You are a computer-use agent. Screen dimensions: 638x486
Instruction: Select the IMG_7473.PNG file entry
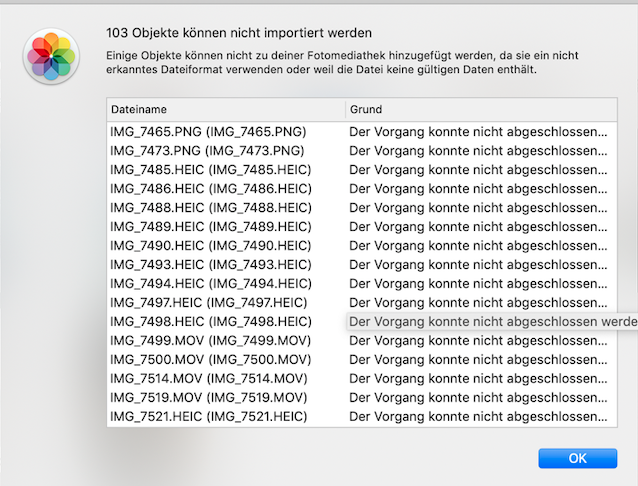[208, 150]
